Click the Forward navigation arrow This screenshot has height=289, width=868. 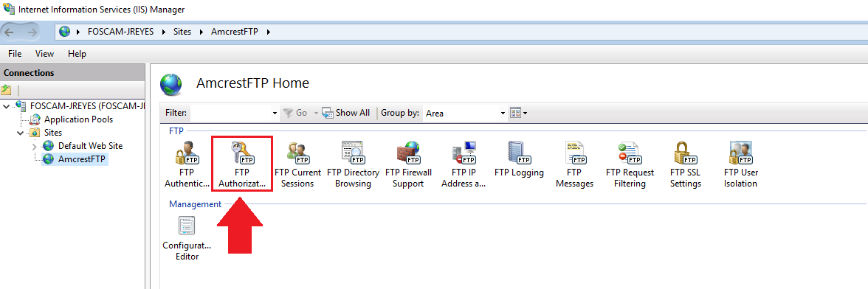coord(32,32)
